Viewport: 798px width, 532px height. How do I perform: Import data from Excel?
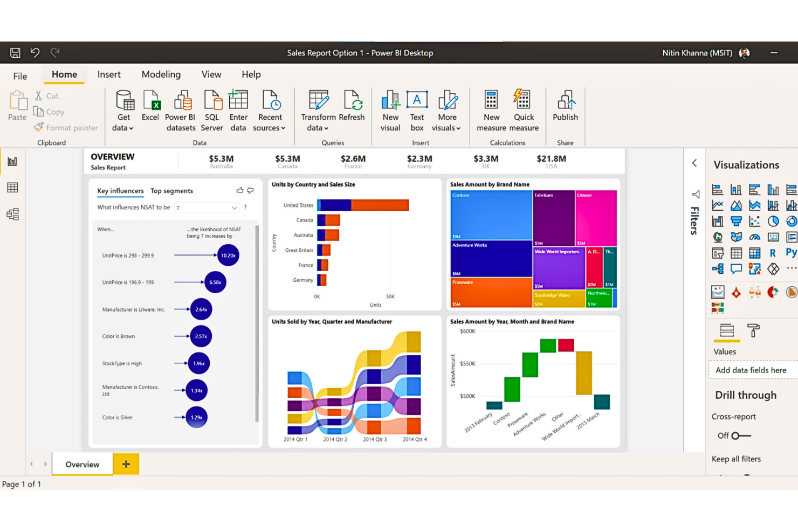pyautogui.click(x=150, y=106)
